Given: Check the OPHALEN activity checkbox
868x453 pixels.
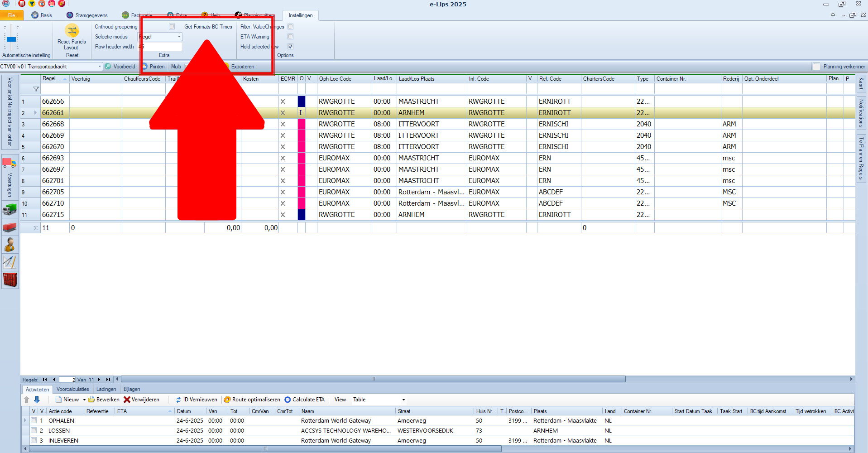Looking at the screenshot, I should [x=34, y=420].
